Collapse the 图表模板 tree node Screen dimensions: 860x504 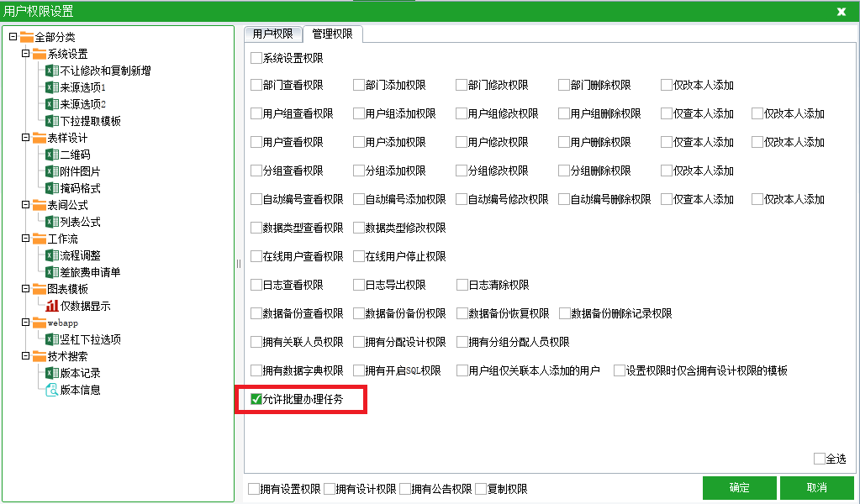tap(26, 289)
